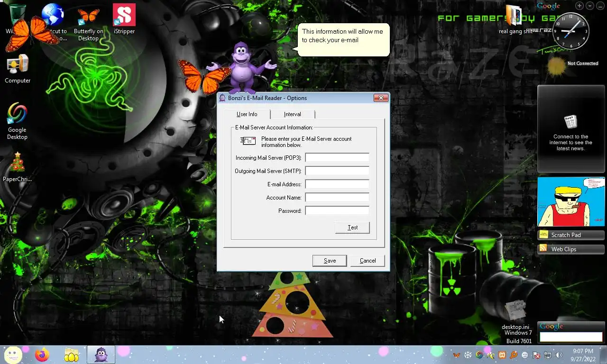Click the snowflake tray icon
This screenshot has height=364, width=607.
[x=468, y=355]
